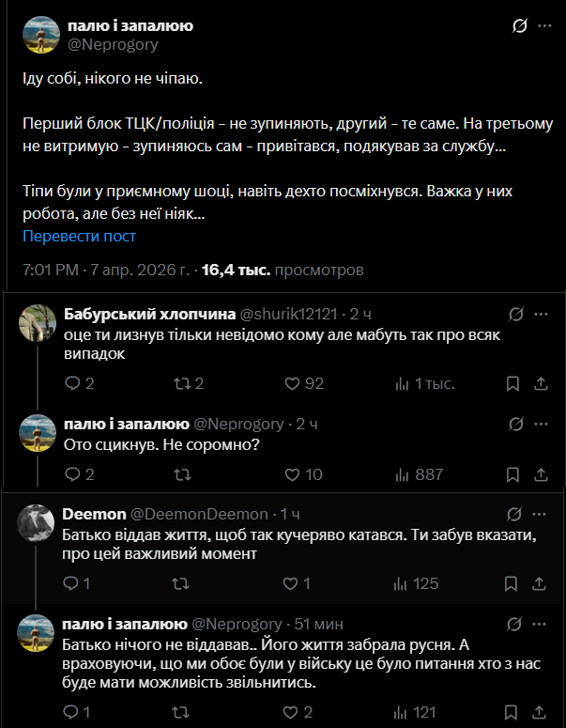This screenshot has width=566, height=728.
Task: Click the Grok icon on the main post
Action: (517, 26)
